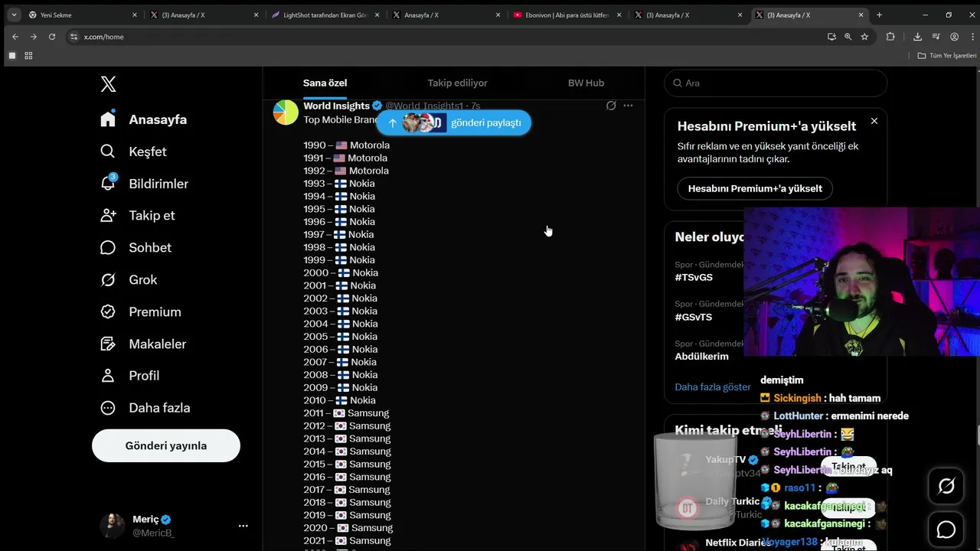Screen dimensions: 980x551
Task: Open browser downloads icon
Action: pyautogui.click(x=917, y=37)
